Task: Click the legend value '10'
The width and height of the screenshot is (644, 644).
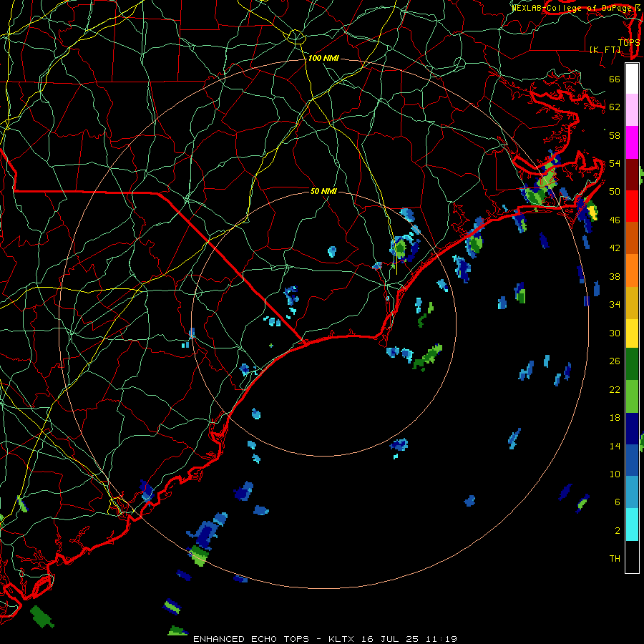Action: click(x=615, y=474)
